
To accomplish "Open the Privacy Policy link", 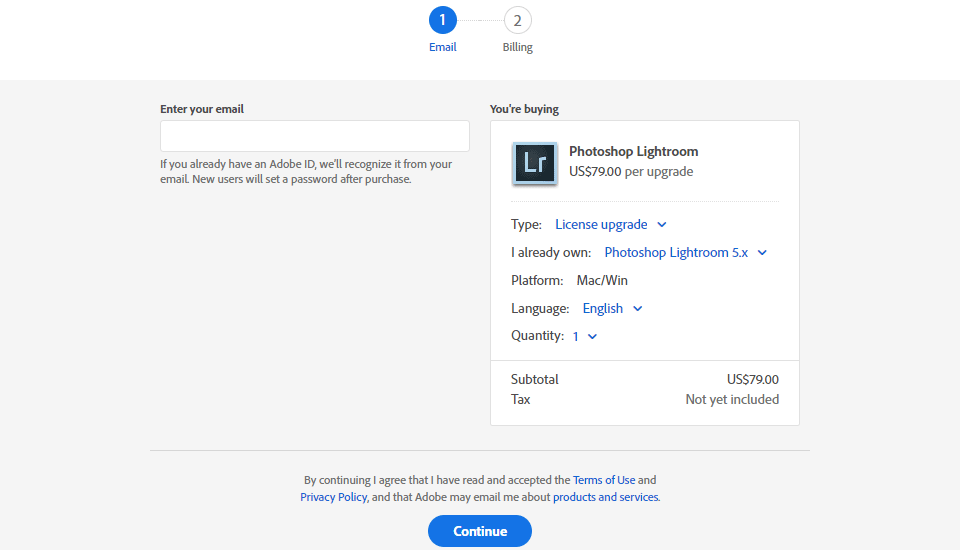I will pyautogui.click(x=334, y=497).
